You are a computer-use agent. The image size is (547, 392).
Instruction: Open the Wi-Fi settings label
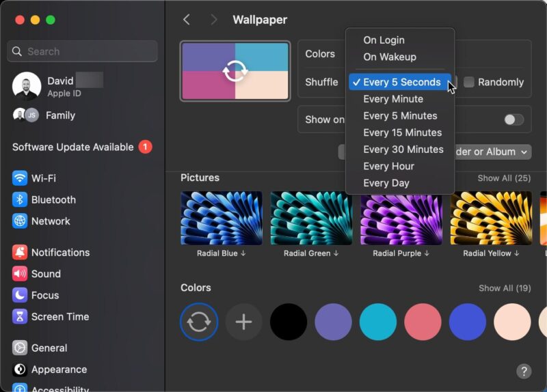(x=44, y=178)
